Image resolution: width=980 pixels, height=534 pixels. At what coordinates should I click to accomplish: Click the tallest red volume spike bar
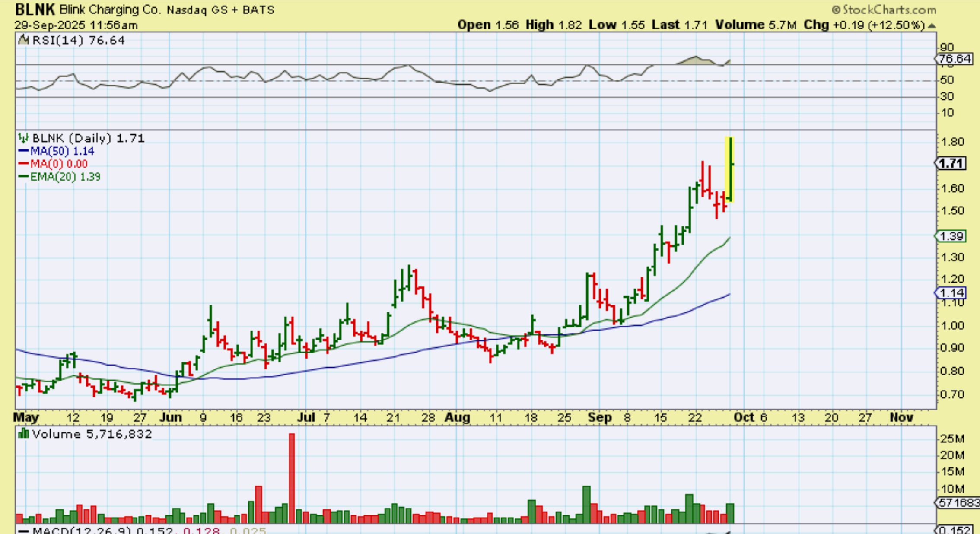[292, 478]
